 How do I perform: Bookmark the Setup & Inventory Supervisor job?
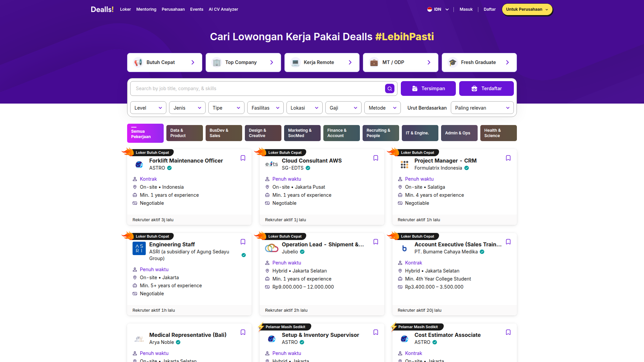pos(376,332)
